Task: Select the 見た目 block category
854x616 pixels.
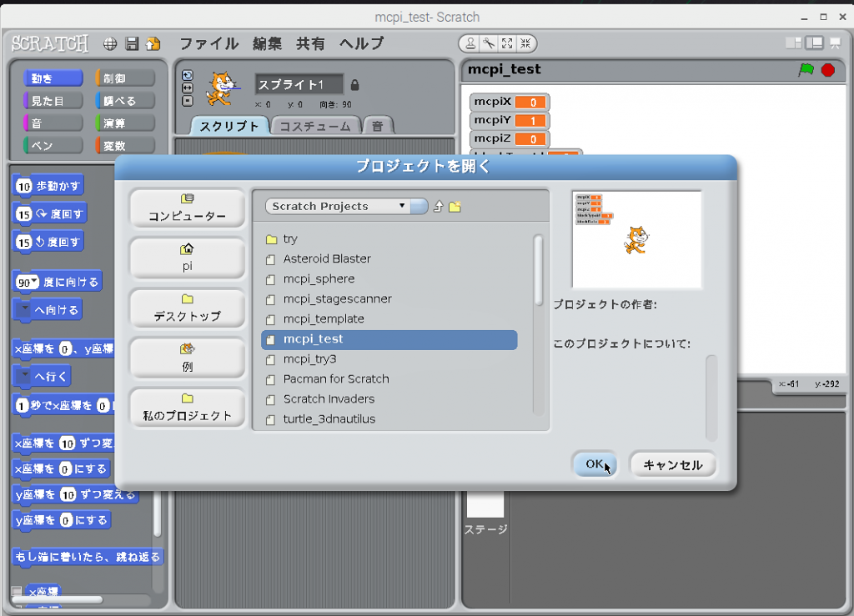Action: coord(53,101)
